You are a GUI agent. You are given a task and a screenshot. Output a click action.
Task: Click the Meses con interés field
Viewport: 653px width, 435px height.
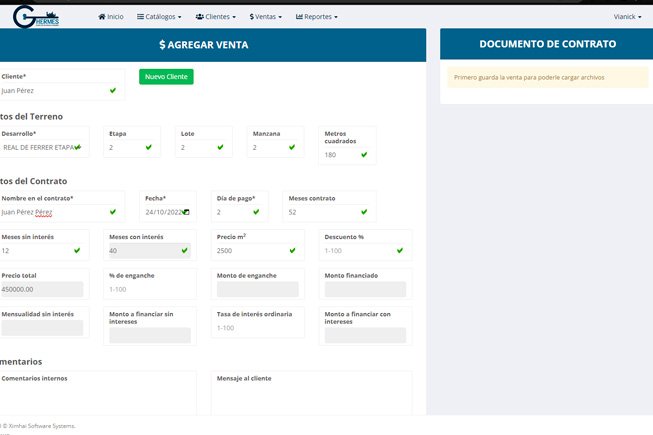(150, 251)
